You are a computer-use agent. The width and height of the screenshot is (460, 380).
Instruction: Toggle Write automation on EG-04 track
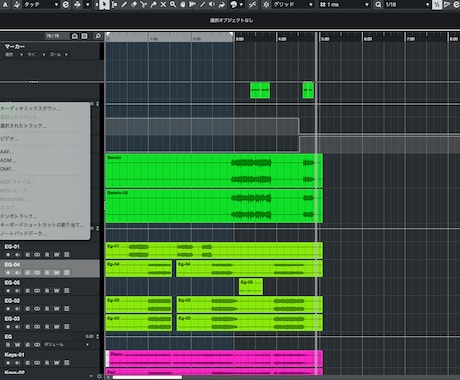click(57, 273)
